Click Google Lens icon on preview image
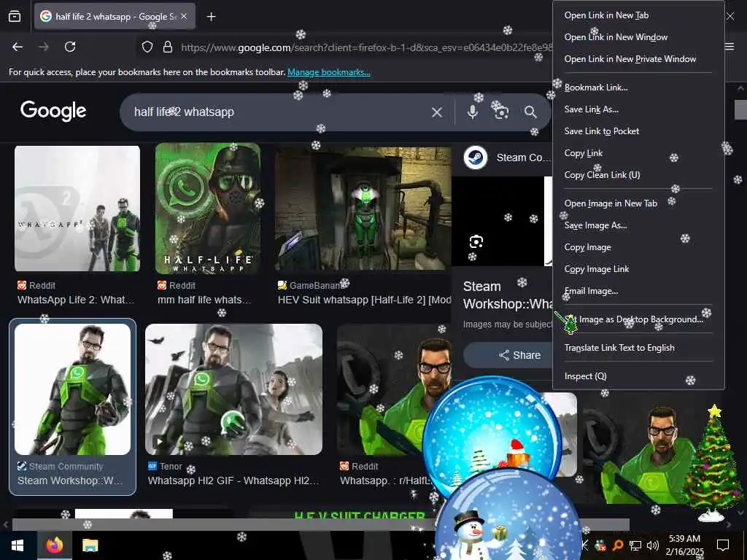 (x=476, y=242)
